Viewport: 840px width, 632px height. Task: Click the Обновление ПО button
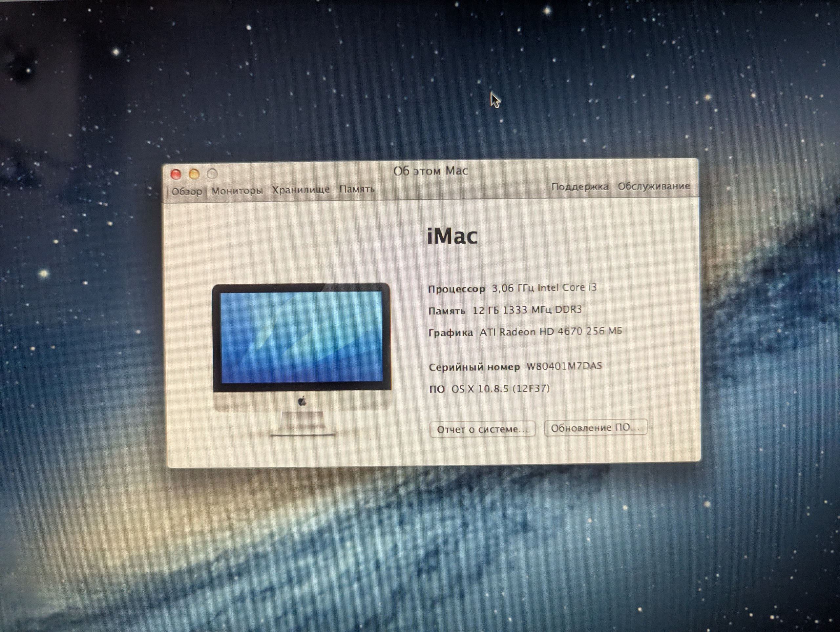(x=596, y=428)
